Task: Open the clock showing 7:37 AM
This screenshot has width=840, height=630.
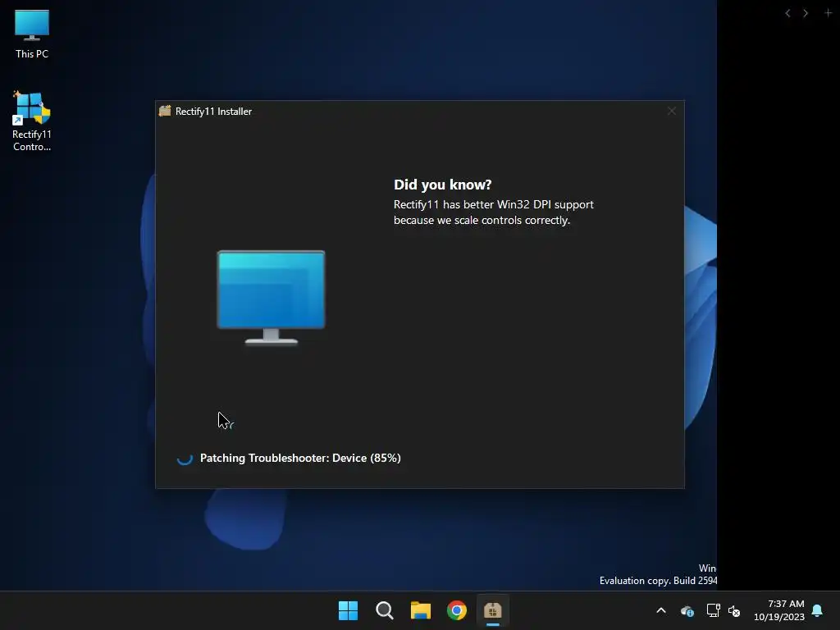Action: pos(779,610)
